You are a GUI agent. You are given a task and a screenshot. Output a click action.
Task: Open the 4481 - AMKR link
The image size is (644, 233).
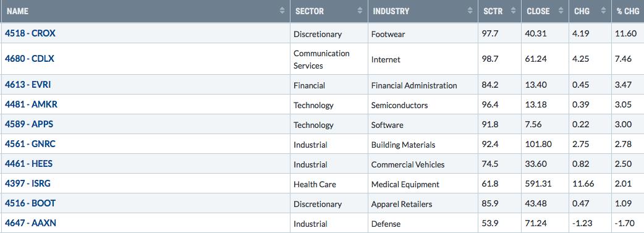(32, 104)
